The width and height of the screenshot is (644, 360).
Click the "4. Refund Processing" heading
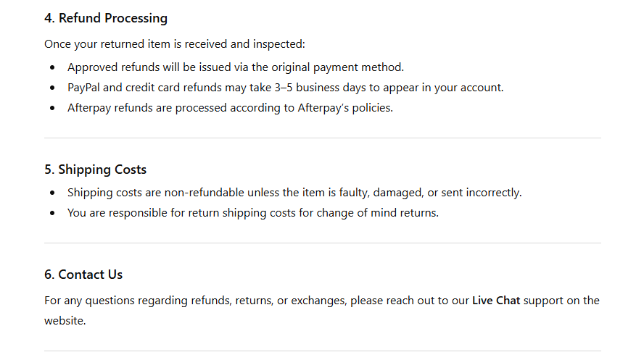(x=106, y=18)
